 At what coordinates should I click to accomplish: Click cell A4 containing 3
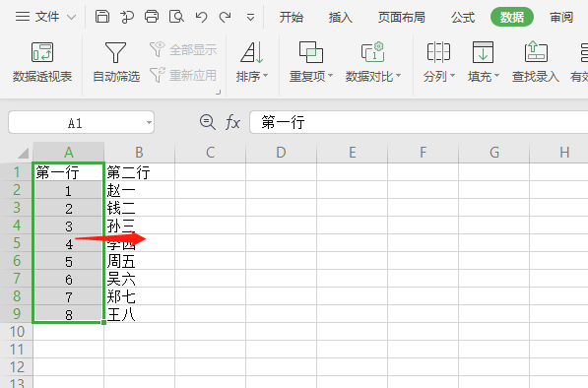(68, 225)
